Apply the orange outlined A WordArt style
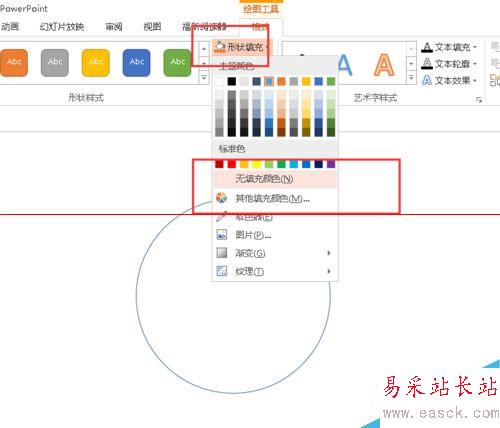Viewport: 500px width, 428px height. [384, 65]
